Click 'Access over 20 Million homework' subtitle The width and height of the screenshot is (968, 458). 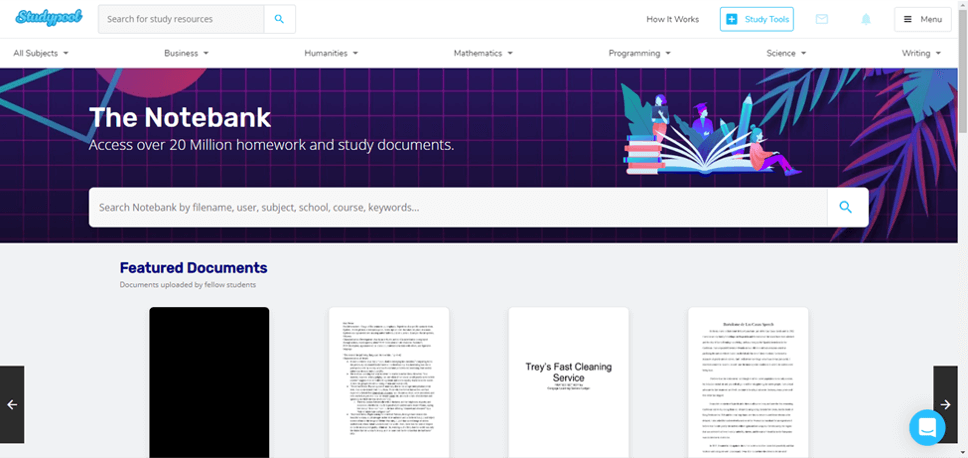coord(272,146)
